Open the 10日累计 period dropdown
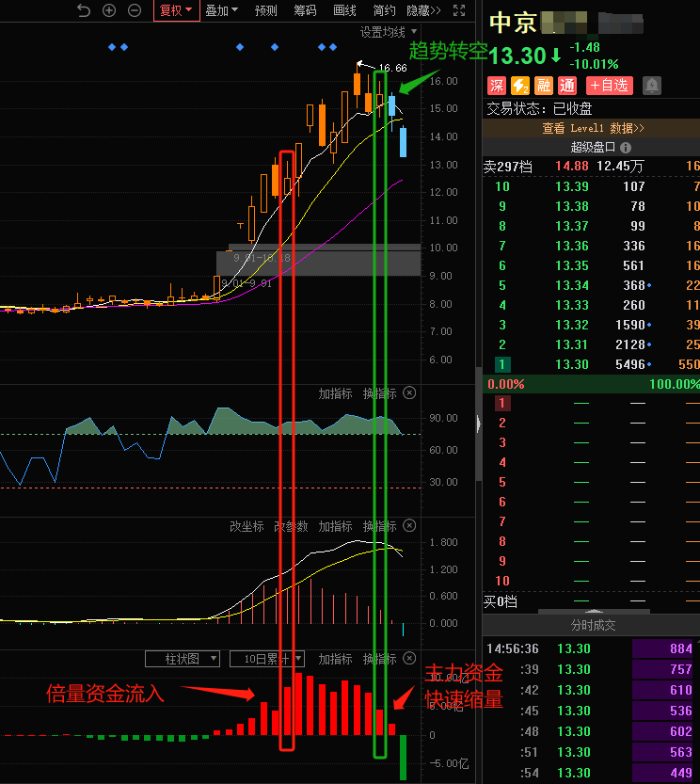 click(x=267, y=659)
